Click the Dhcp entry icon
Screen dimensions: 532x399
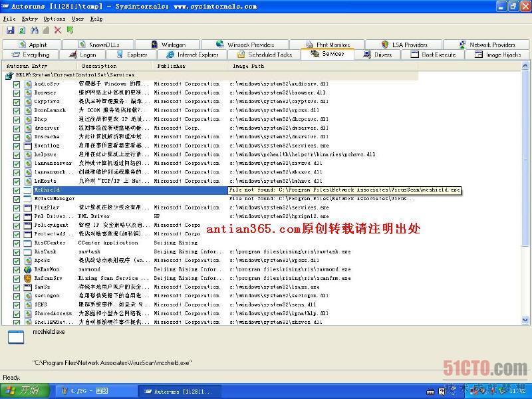(28, 120)
